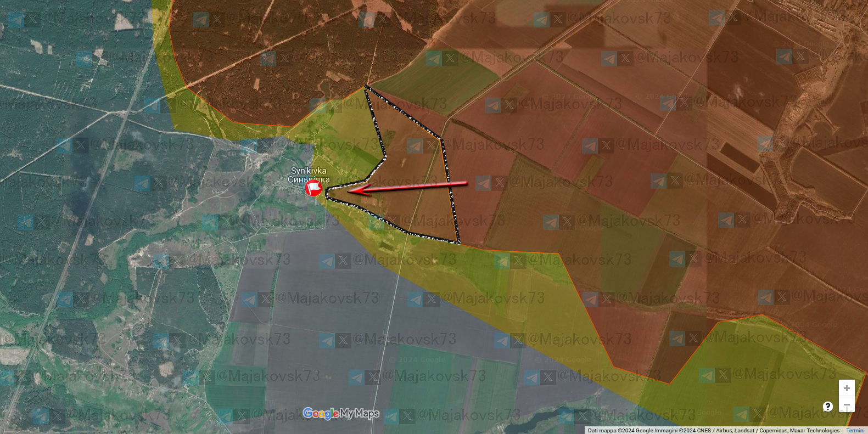Open the Google My Maps logo link
The width and height of the screenshot is (868, 434).
coord(341,413)
